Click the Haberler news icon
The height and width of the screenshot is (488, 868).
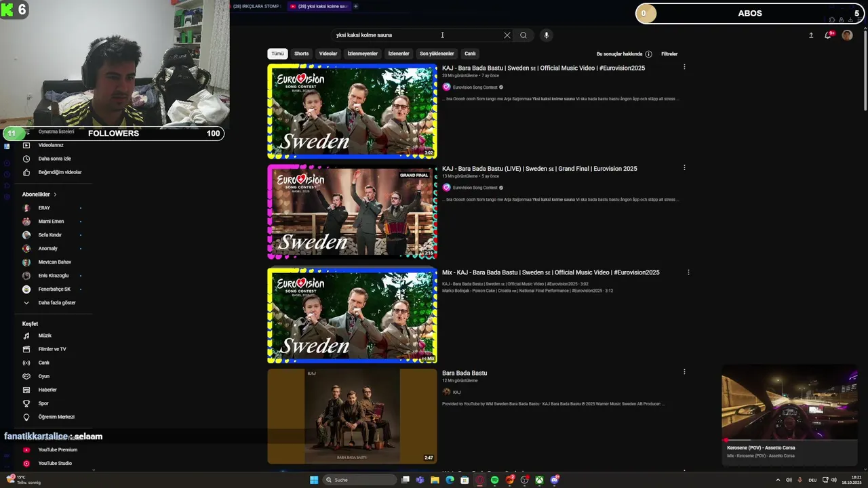pos(26,390)
